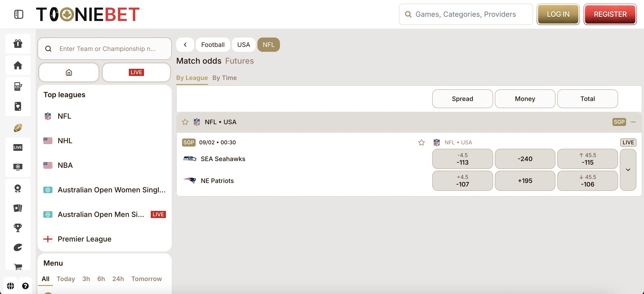Open the trophy tournaments icon
This screenshot has width=644, height=294.
click(18, 228)
